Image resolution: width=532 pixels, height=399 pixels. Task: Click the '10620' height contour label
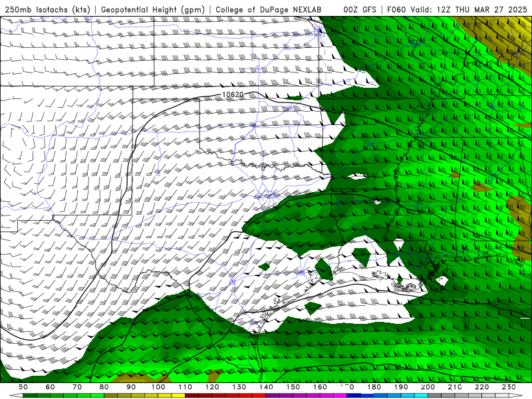point(233,94)
